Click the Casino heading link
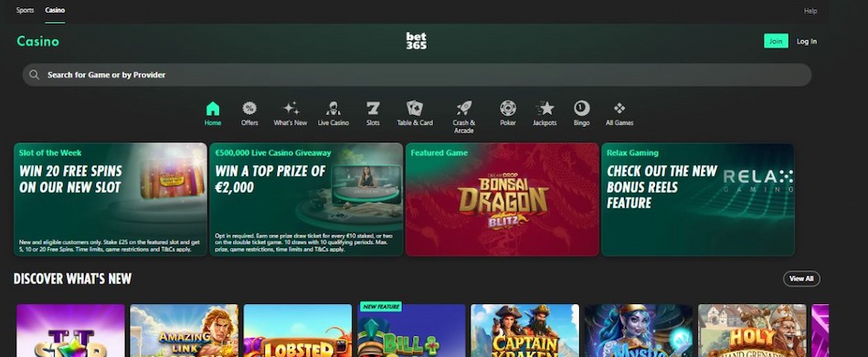This screenshot has height=357, width=868. pyautogui.click(x=37, y=41)
